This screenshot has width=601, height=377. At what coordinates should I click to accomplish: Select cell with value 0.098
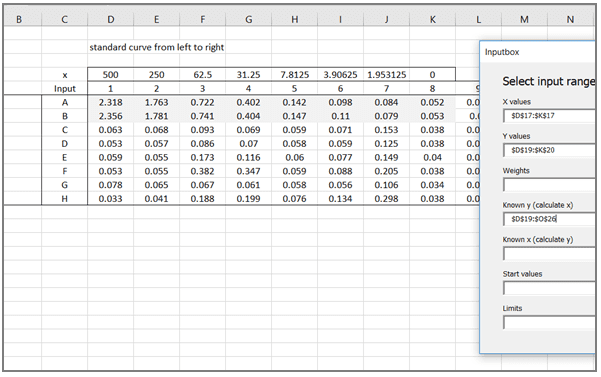[340, 102]
